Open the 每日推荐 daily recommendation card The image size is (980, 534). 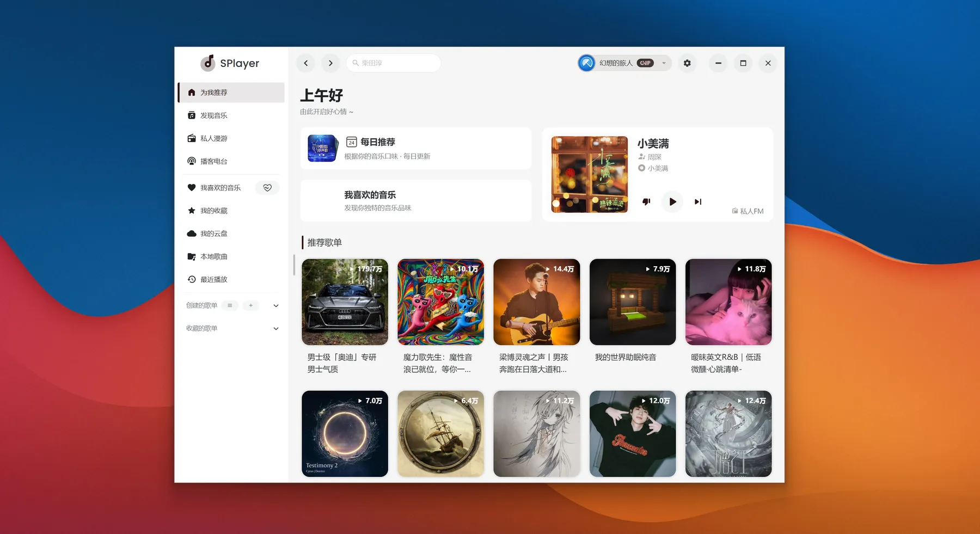coord(415,149)
